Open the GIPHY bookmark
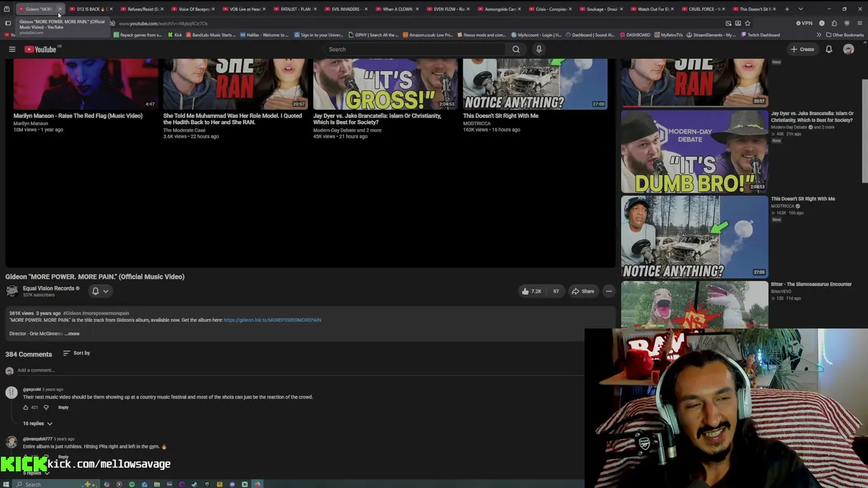Screen dimensions: 868x488 [x=373, y=35]
